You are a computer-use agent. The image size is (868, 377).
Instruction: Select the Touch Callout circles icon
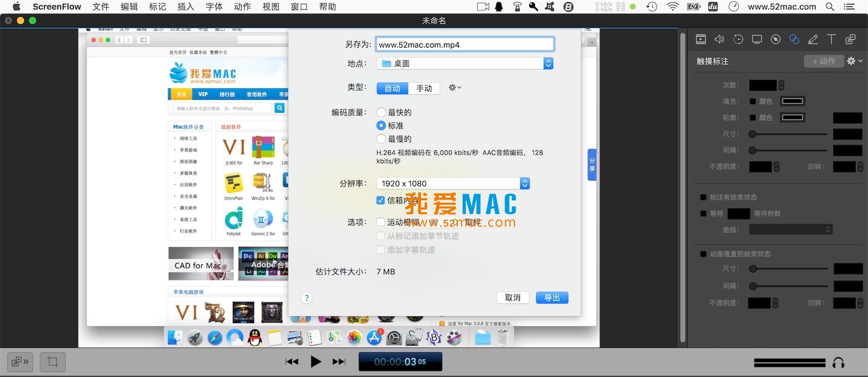(x=794, y=39)
